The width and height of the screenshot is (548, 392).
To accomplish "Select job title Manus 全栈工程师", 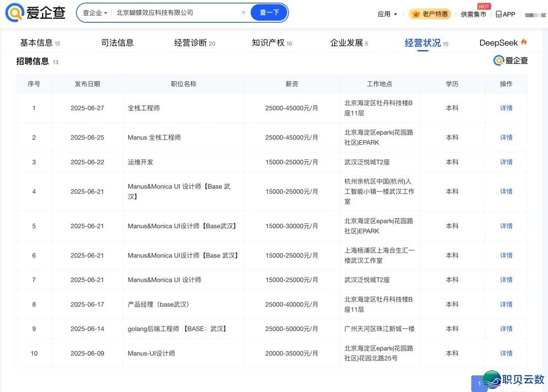I will point(154,137).
